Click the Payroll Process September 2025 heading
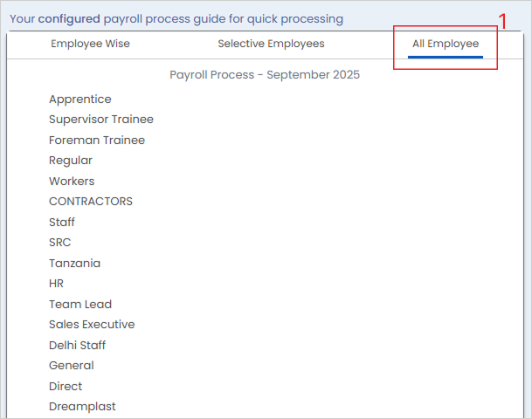The width and height of the screenshot is (532, 419). click(x=265, y=75)
